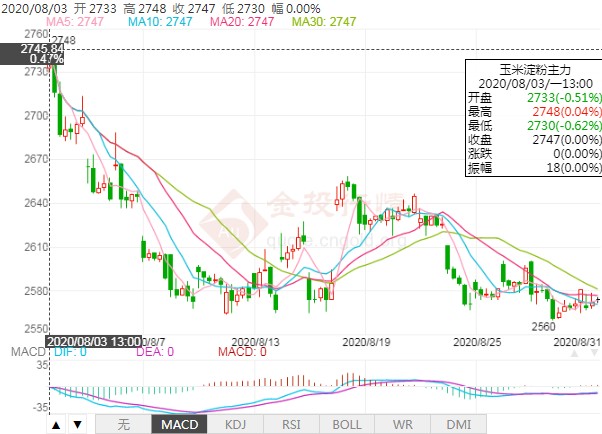
Task: Click the 2020/8/13 date axis label
Action: click(256, 342)
